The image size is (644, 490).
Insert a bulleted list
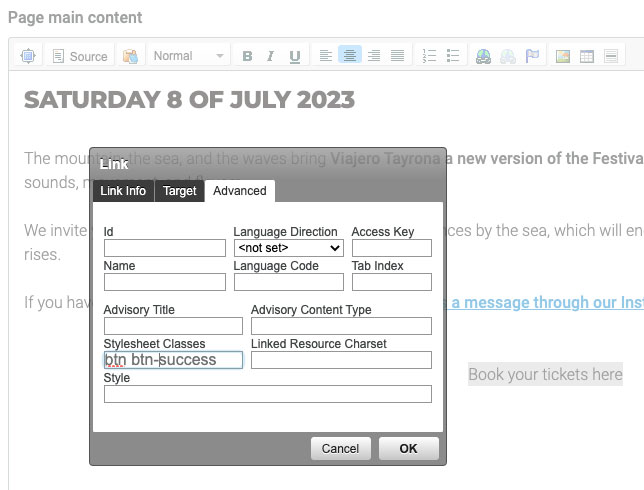pos(453,57)
